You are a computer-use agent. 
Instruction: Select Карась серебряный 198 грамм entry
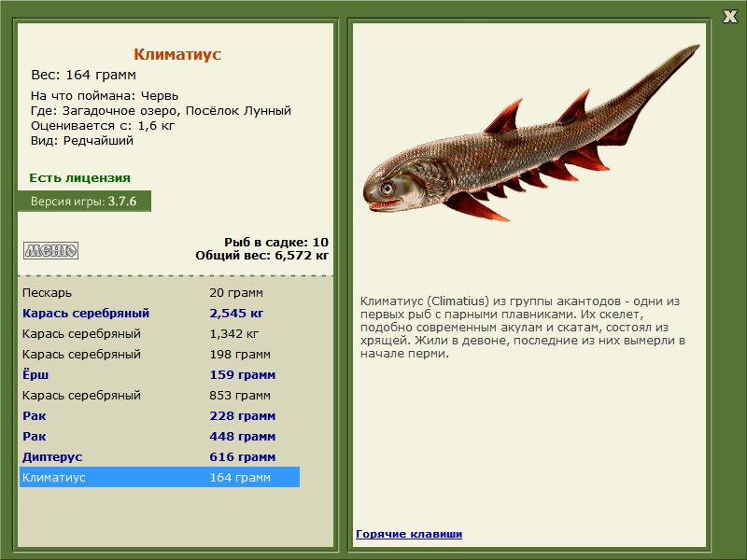tap(160, 354)
